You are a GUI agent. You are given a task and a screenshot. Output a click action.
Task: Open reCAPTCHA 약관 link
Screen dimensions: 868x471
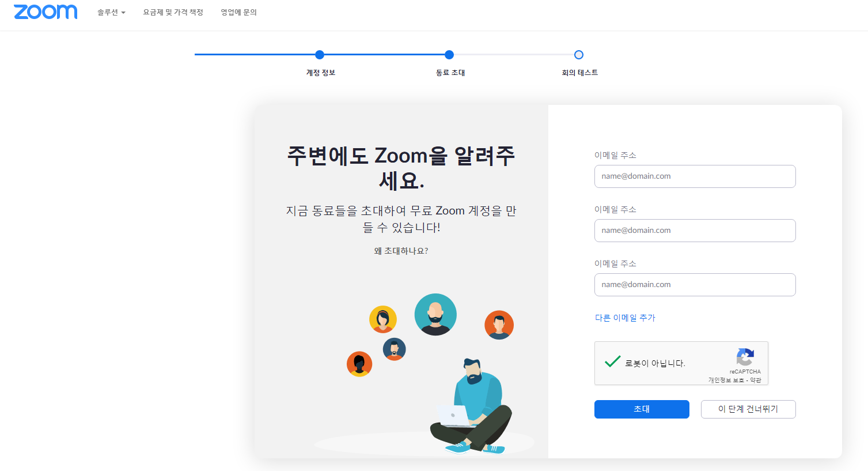pos(756,380)
